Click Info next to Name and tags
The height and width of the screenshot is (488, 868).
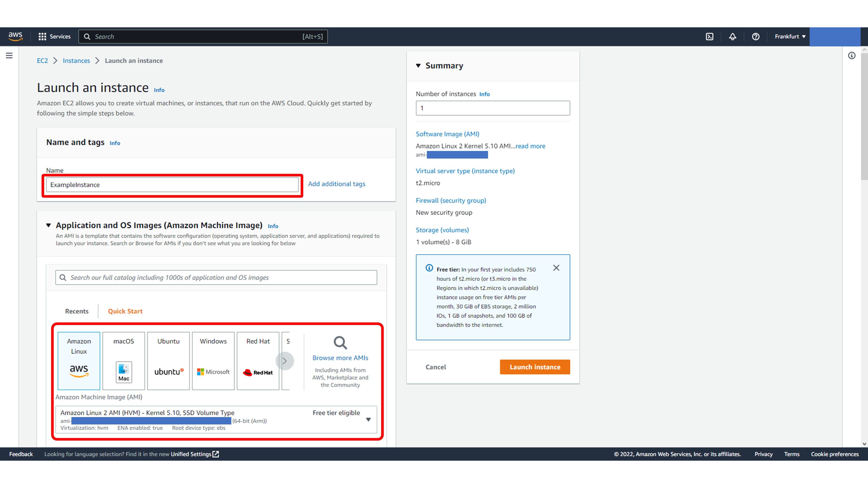click(115, 143)
